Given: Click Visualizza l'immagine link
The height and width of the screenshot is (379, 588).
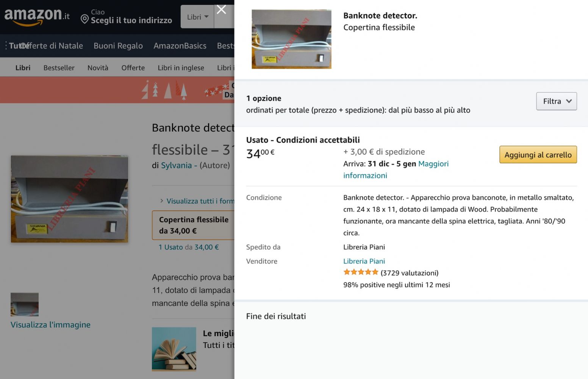Looking at the screenshot, I should point(50,325).
